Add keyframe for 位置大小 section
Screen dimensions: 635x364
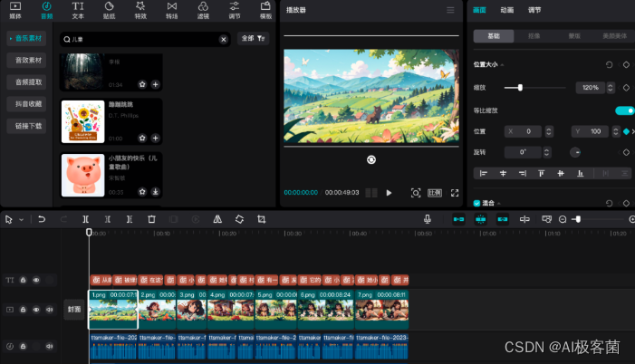pyautogui.click(x=626, y=65)
